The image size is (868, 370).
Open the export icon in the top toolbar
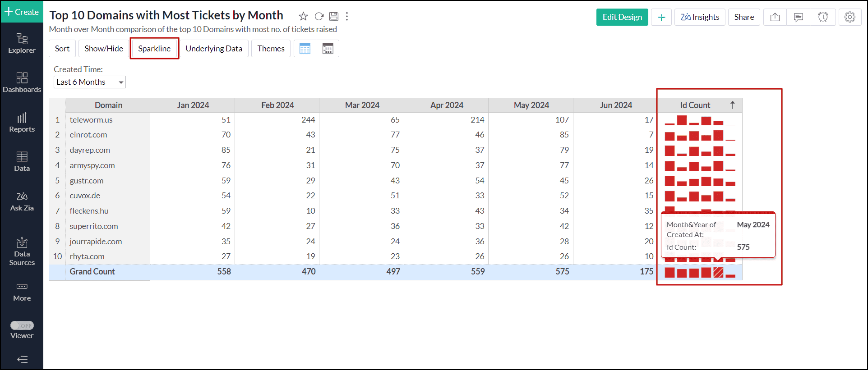(x=775, y=17)
